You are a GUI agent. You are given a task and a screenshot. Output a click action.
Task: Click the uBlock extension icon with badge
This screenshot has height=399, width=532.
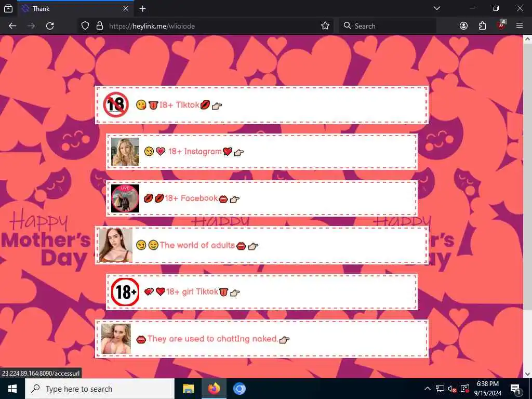501,25
